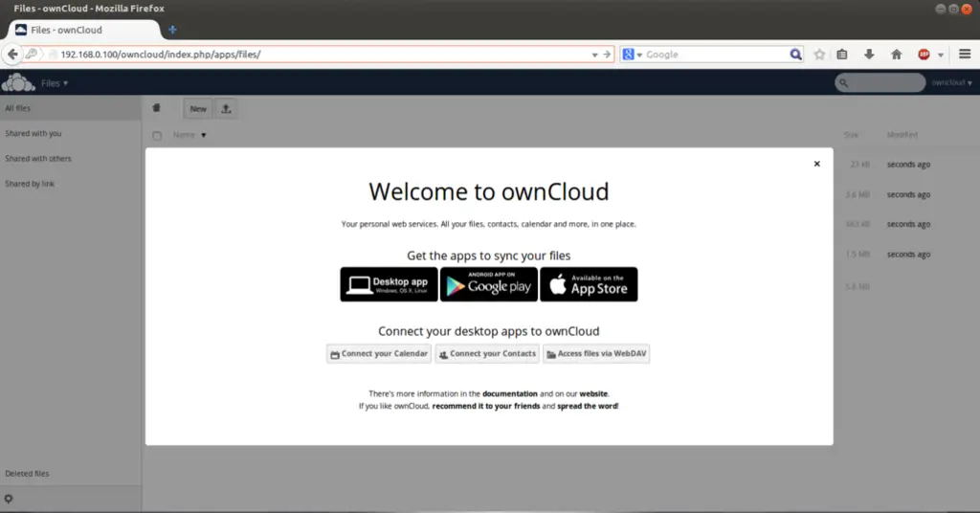Screen dimensions: 980x513
Task: Click the upload arrow icon
Action: tap(226, 109)
